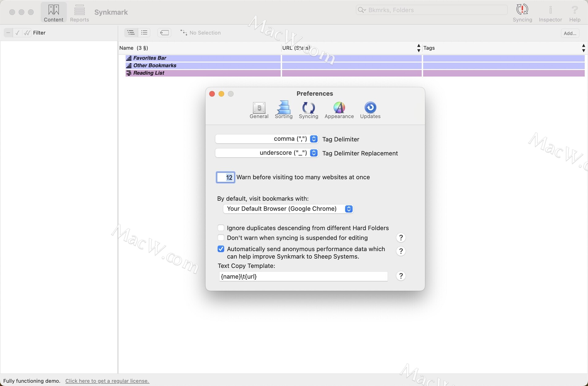Open the Tag Delimiter dropdown
The width and height of the screenshot is (588, 386).
tap(267, 139)
